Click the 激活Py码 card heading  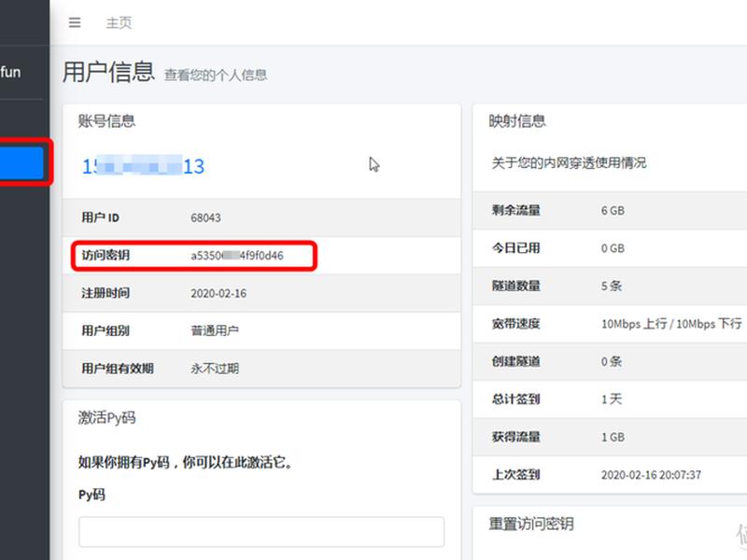coord(106,417)
